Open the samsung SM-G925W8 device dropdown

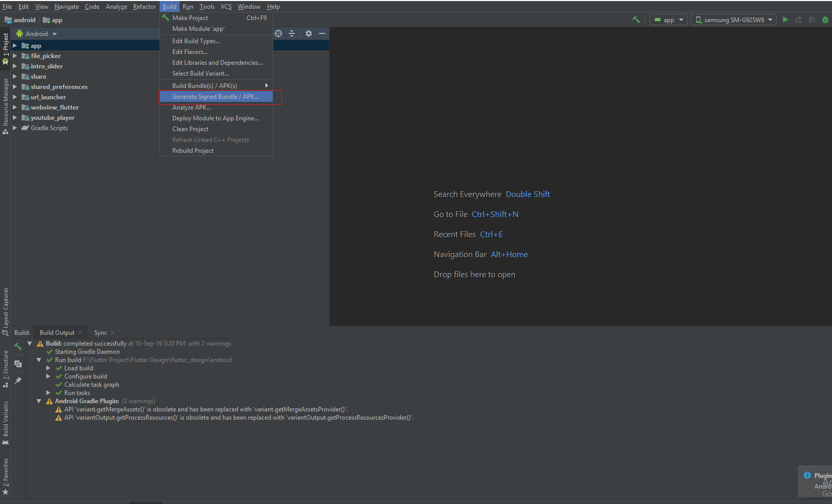tap(734, 20)
